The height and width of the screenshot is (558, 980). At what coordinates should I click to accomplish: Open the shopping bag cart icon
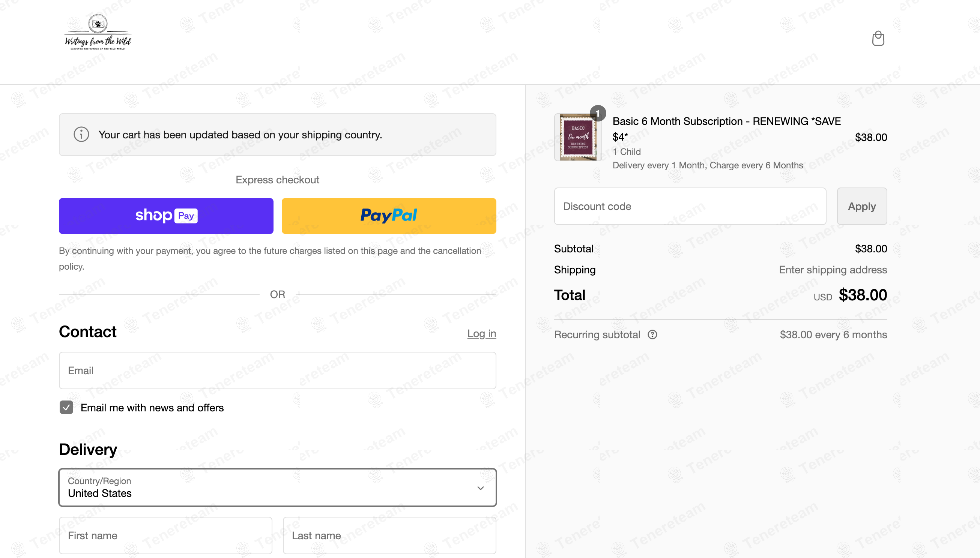tap(878, 38)
